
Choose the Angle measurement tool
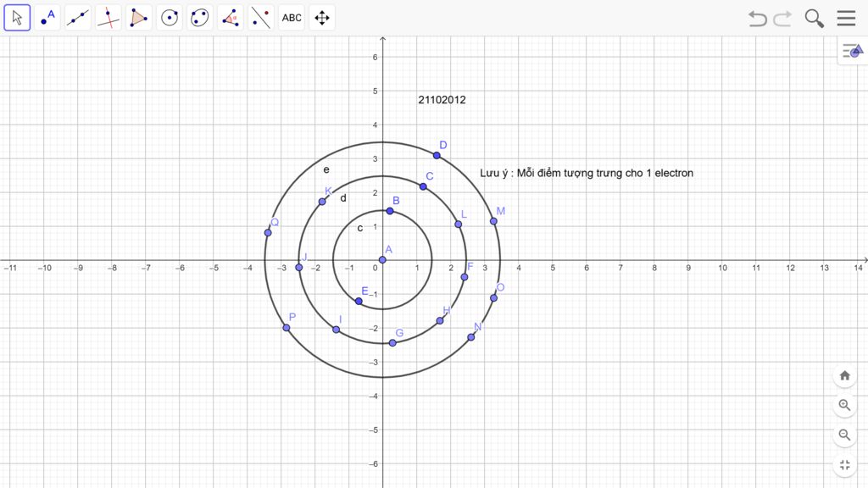pos(231,17)
